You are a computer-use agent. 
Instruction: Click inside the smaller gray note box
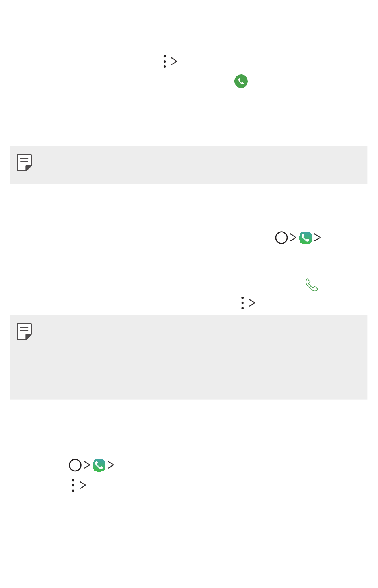189,165
